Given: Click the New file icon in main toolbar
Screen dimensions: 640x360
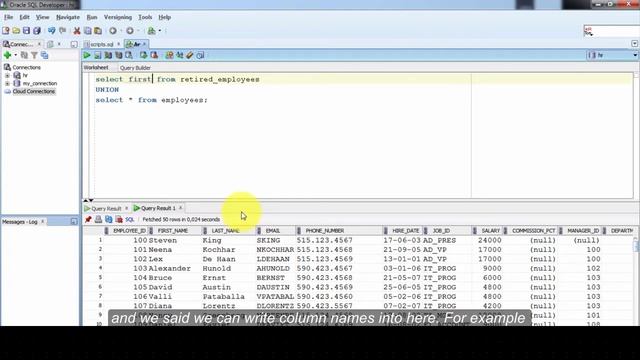Looking at the screenshot, I should tap(6, 31).
